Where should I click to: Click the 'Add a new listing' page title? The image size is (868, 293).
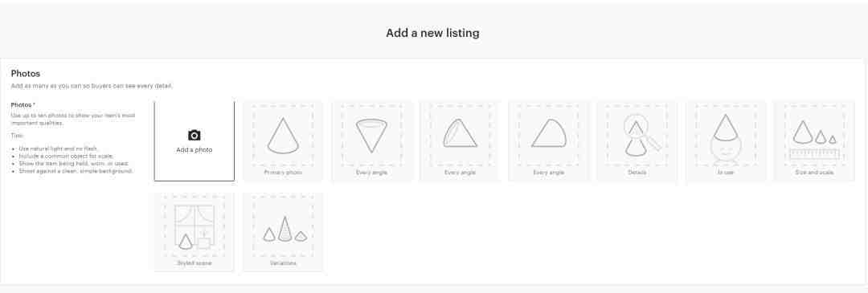433,33
